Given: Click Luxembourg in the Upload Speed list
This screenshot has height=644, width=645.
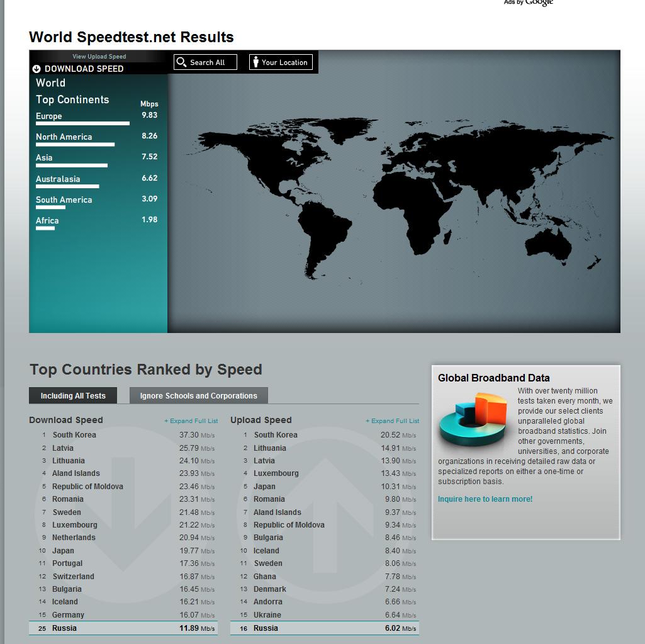Looking at the screenshot, I should (x=276, y=473).
